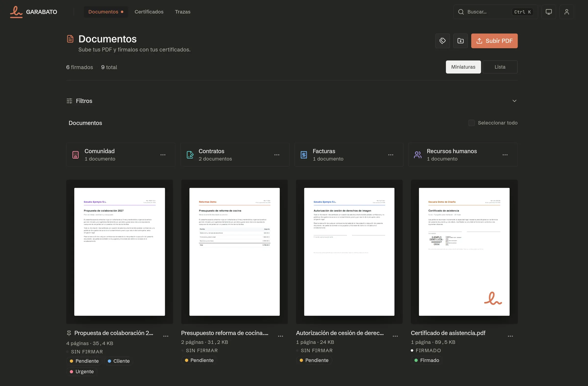
Task: Click the Contratos folder pen icon
Action: (190, 155)
